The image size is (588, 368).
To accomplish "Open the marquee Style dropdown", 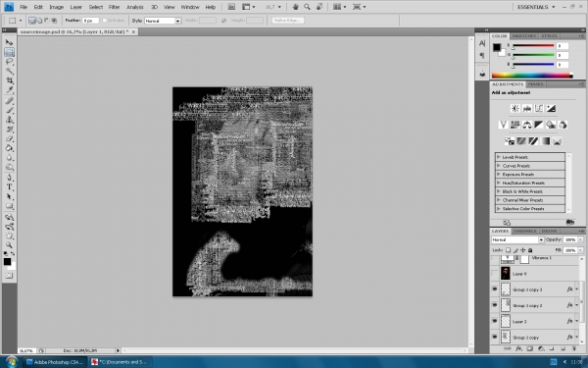I will point(163,21).
